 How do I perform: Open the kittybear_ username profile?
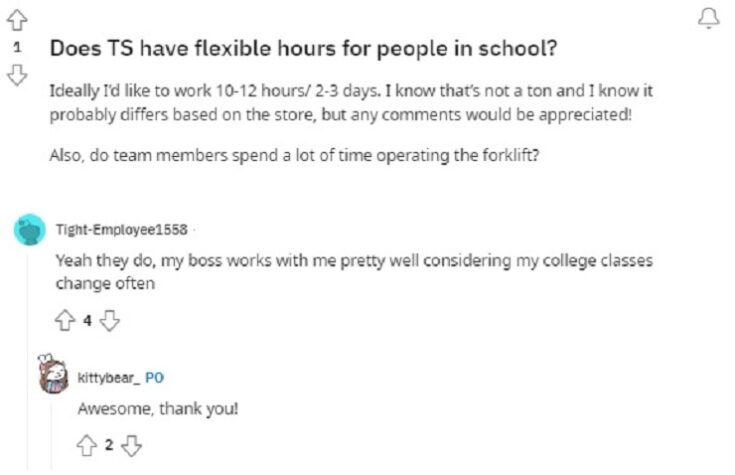point(108,378)
